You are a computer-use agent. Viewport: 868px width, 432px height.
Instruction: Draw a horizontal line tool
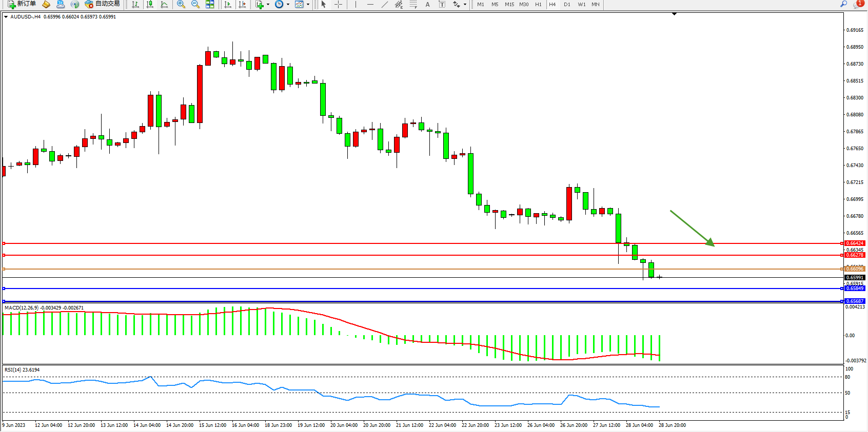[370, 4]
